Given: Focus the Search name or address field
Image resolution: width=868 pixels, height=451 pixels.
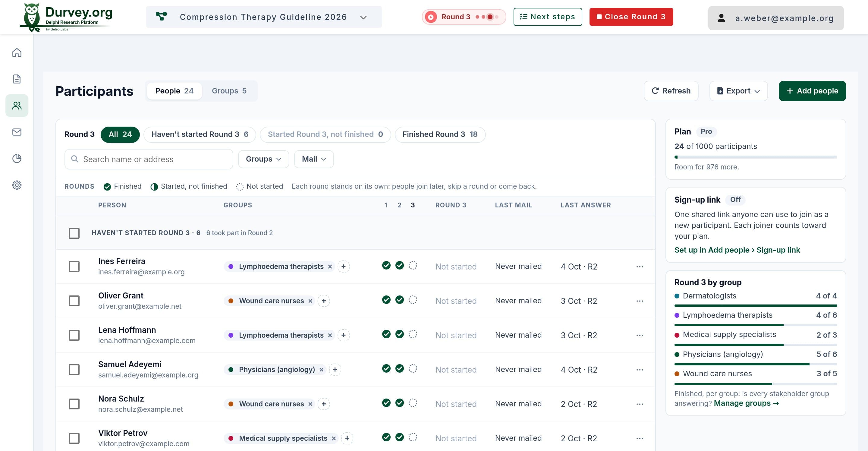Looking at the screenshot, I should (149, 159).
